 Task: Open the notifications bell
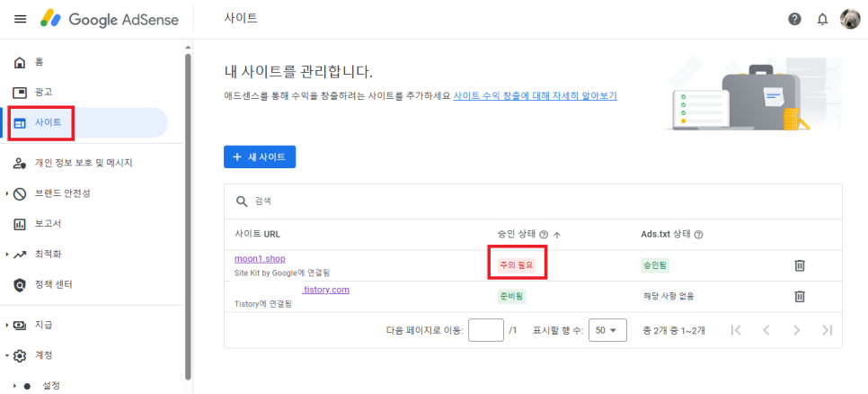(822, 20)
